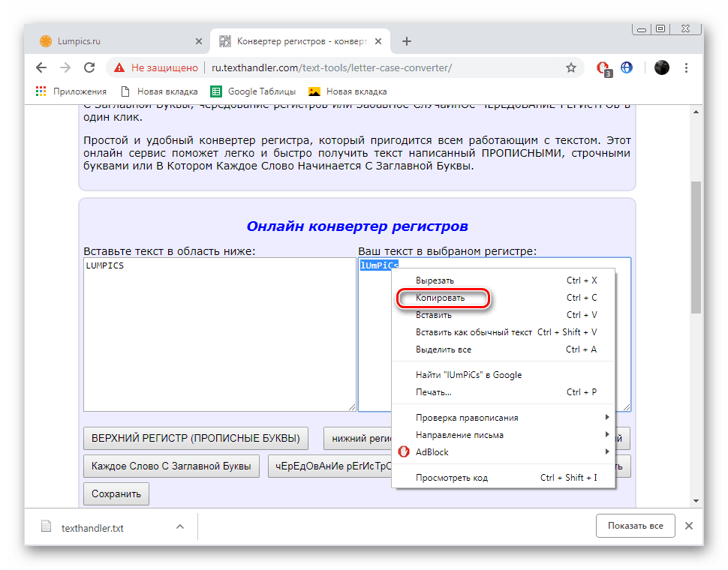Screen dimensions: 728x570
Task: Click the blue globe extension icon
Action: [627, 67]
